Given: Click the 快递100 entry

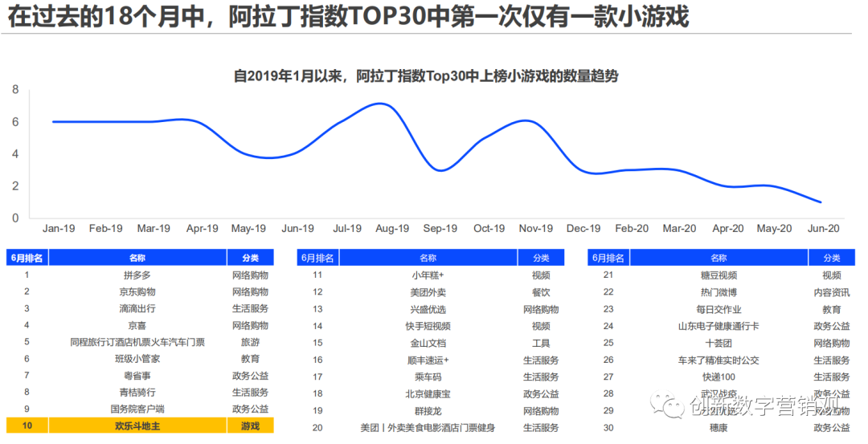Looking at the screenshot, I should [x=719, y=377].
